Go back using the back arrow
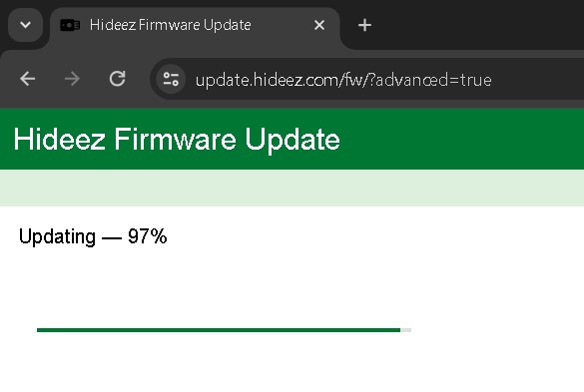 28,79
